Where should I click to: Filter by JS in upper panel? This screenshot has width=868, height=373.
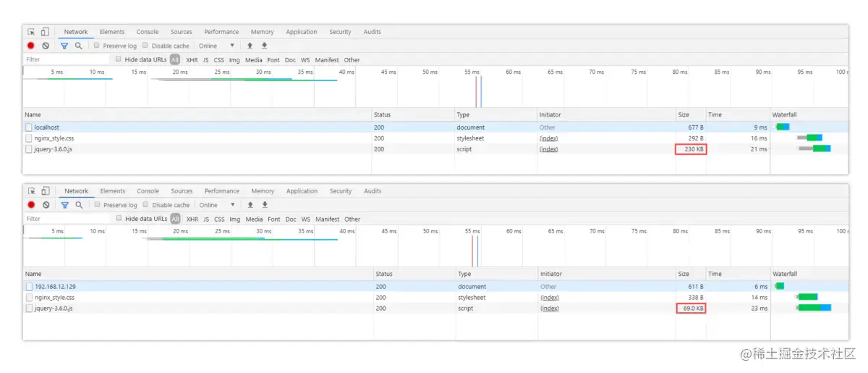[205, 60]
